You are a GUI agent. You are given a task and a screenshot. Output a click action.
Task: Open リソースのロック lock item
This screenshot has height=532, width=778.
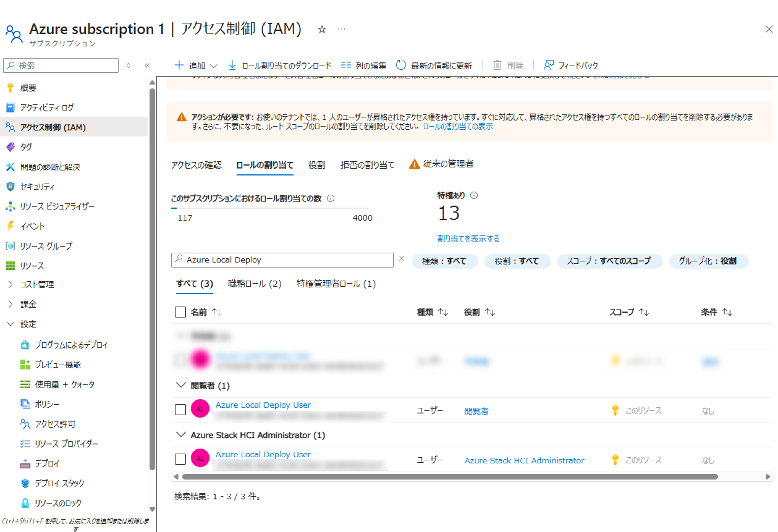tap(58, 503)
